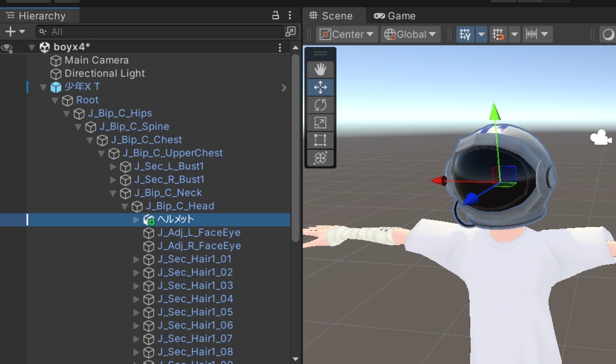Switch to the Scene tab
Image resolution: width=616 pixels, height=364 pixels.
(x=331, y=16)
